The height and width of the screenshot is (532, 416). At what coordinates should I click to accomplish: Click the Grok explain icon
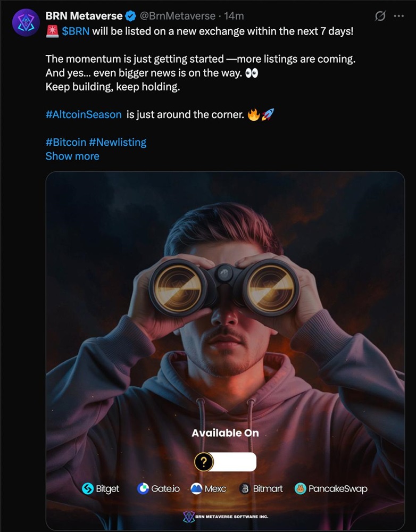[380, 16]
